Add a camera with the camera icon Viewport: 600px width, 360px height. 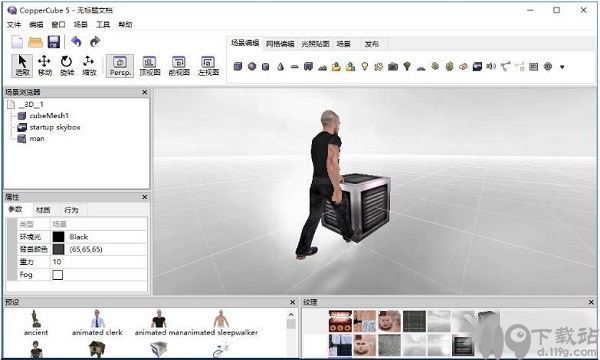(x=393, y=67)
